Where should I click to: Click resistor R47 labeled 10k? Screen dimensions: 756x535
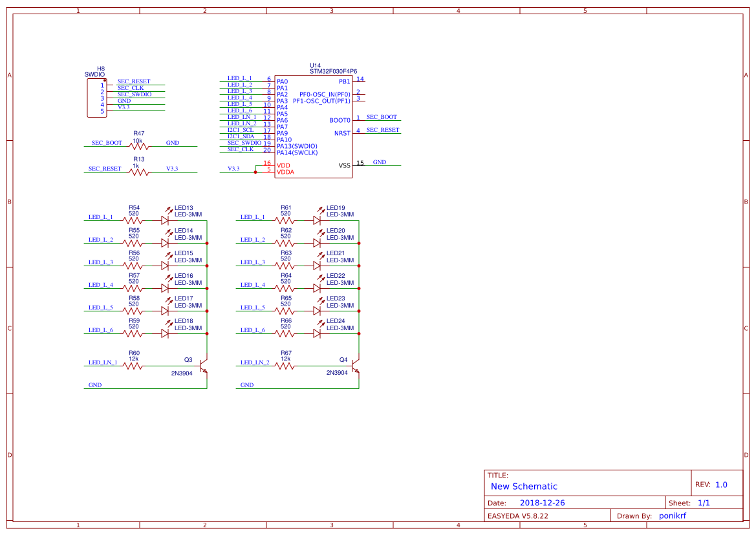(x=138, y=145)
